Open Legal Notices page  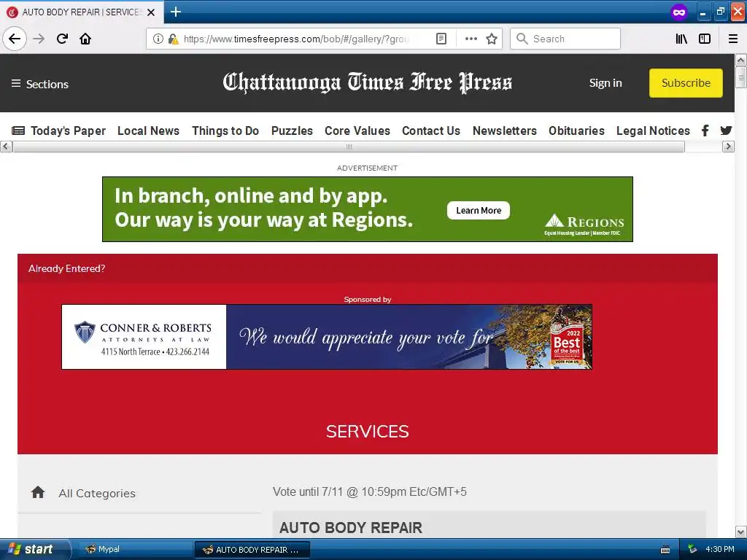coord(653,131)
